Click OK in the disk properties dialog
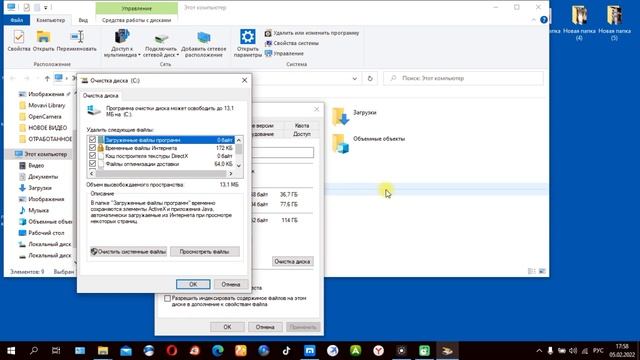 pos(227,327)
